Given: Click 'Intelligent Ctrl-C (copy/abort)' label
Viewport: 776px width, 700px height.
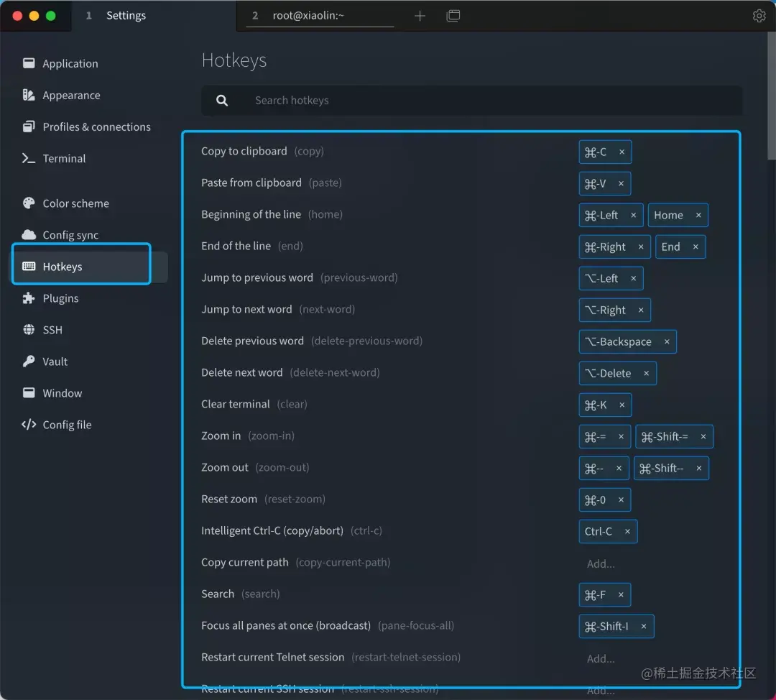Looking at the screenshot, I should pos(272,531).
